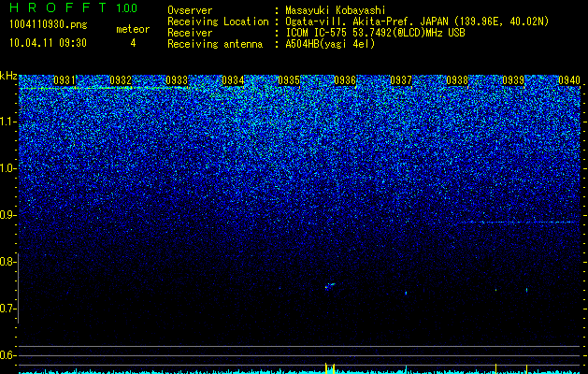Viewport: 588px width, 374px height.
Task: Click the date stamp 10.04.11 09:30
Action: point(48,43)
